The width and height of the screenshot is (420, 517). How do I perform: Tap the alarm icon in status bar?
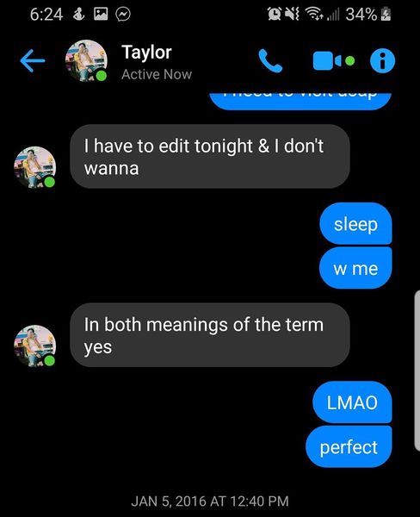pyautogui.click(x=274, y=14)
